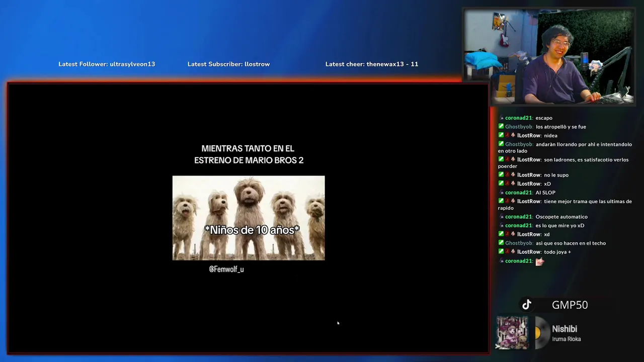
Task: Click 'Latest Subscriber: llostrow' label
Action: 228,64
